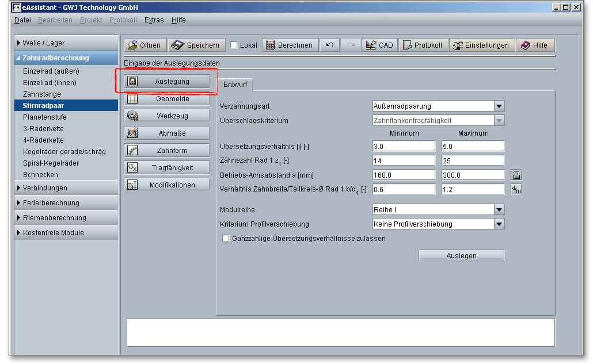Image resolution: width=593 pixels, height=364 pixels.
Task: Open the Verzahnungsart dropdown
Action: [499, 106]
